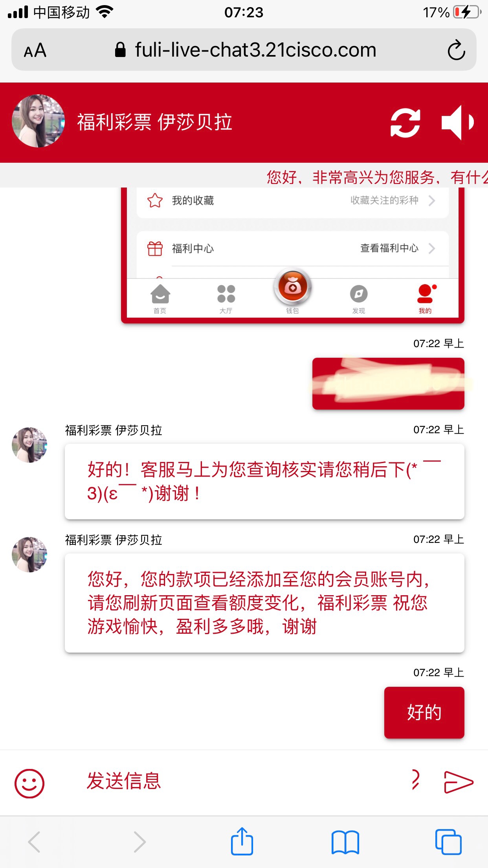Tap the message 您的款项已经添加至您的会员账号内
488x868 pixels.
[264, 603]
